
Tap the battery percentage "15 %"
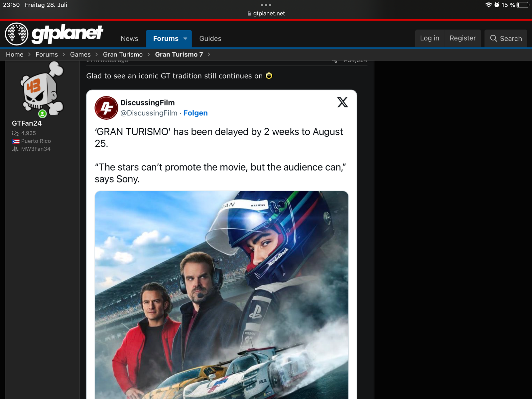(508, 5)
